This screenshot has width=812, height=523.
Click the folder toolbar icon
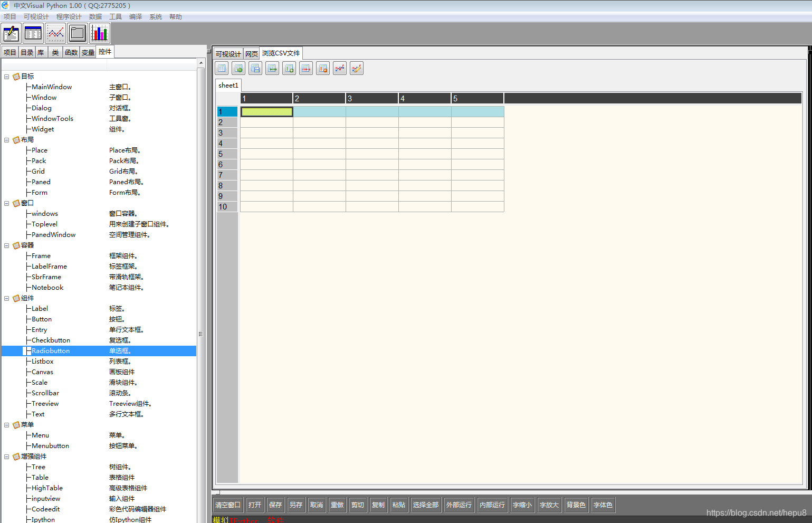tap(78, 33)
